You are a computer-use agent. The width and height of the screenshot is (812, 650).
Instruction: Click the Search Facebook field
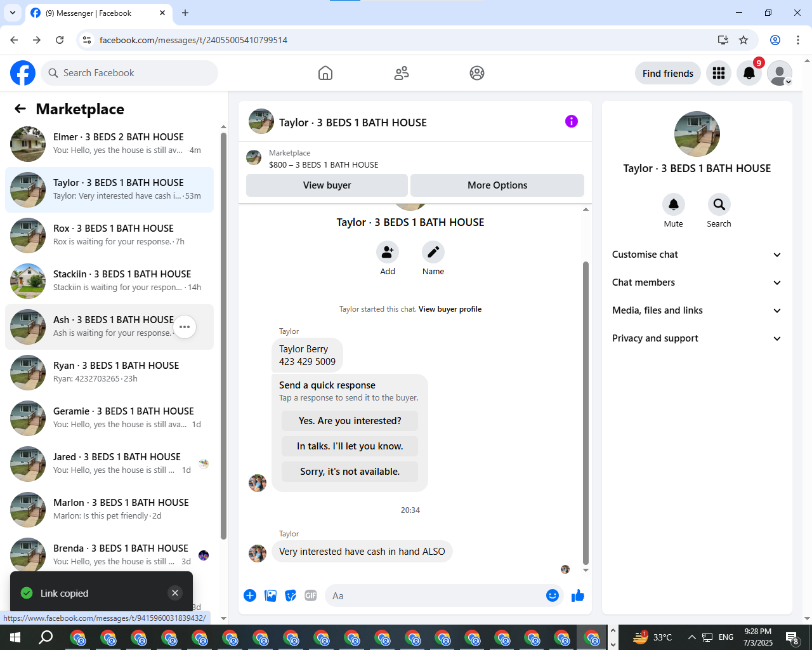pos(129,73)
